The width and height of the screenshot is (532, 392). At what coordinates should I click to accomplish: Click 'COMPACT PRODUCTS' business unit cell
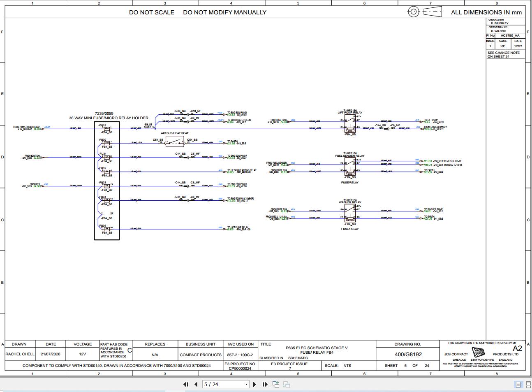coord(201,355)
